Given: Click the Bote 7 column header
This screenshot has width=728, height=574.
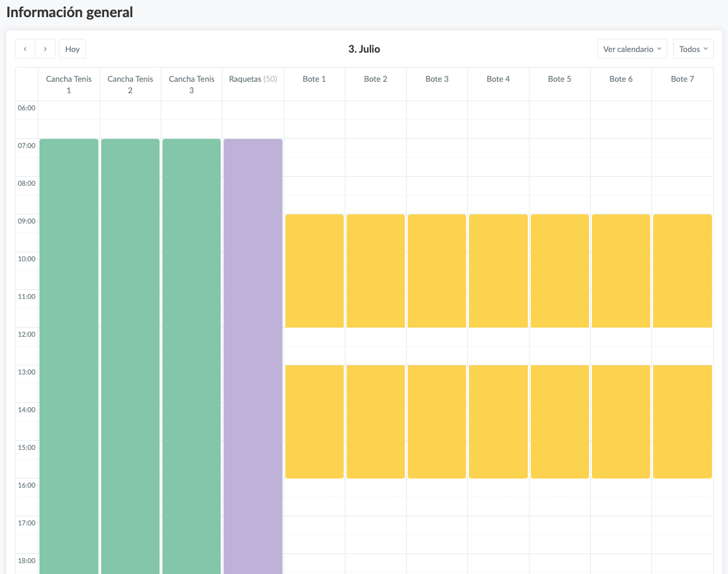Looking at the screenshot, I should point(682,79).
